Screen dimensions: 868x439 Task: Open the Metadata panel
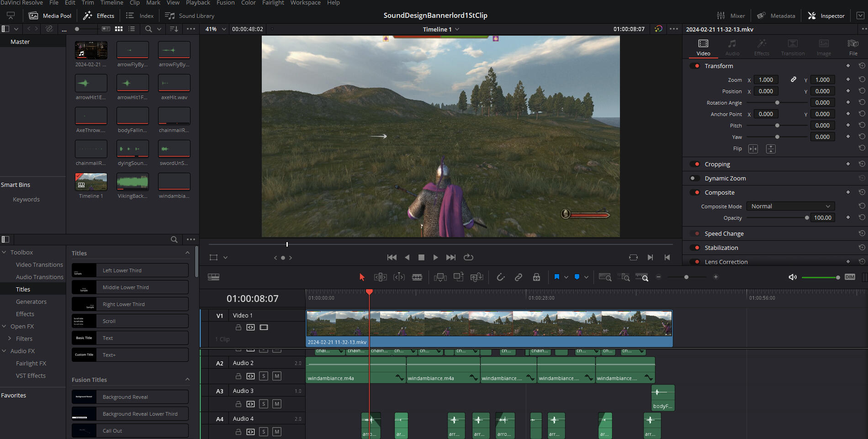click(776, 16)
